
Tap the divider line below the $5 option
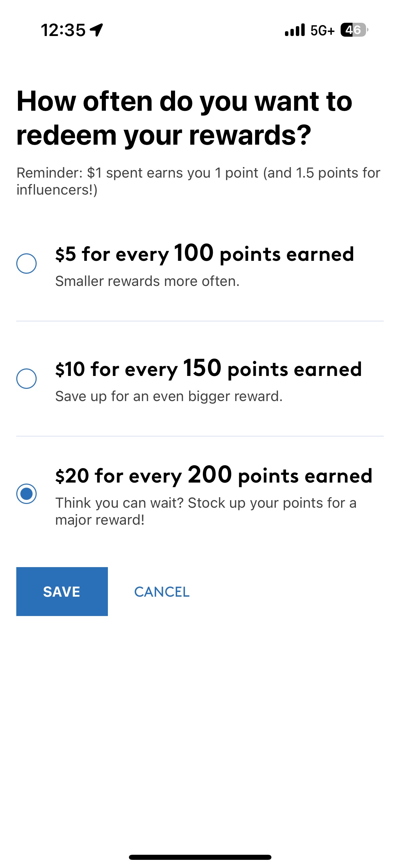[x=200, y=321]
